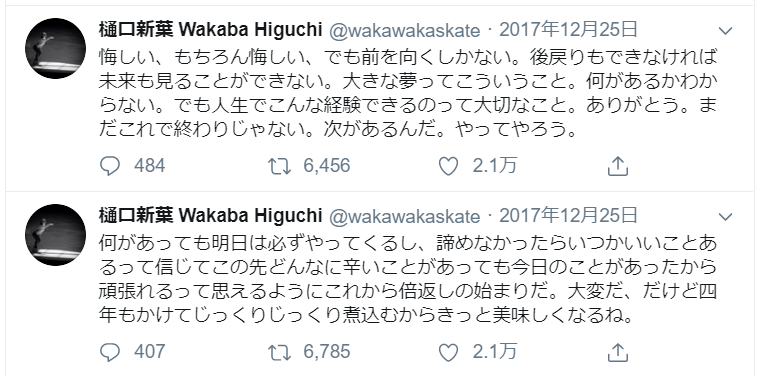This screenshot has width=760, height=376.
Task: Share the first tweet via upload icon
Action: [x=618, y=167]
